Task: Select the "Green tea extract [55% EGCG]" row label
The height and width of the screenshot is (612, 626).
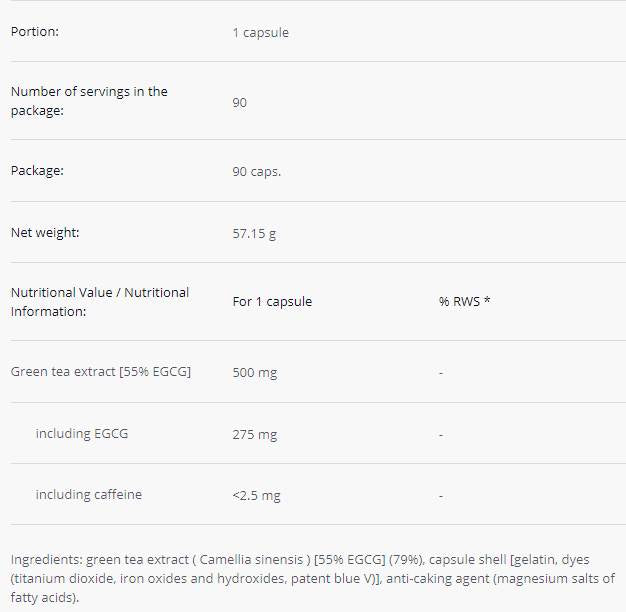Action: pyautogui.click(x=101, y=371)
